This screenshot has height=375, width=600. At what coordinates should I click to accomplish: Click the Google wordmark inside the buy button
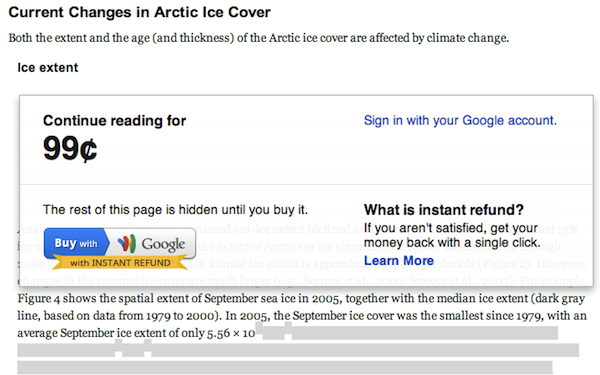click(x=163, y=244)
